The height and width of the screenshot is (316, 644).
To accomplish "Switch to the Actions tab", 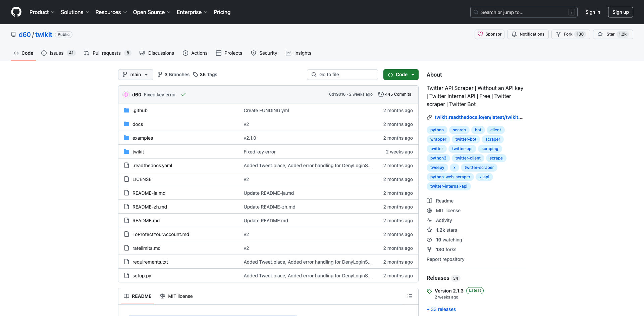I will [x=195, y=53].
